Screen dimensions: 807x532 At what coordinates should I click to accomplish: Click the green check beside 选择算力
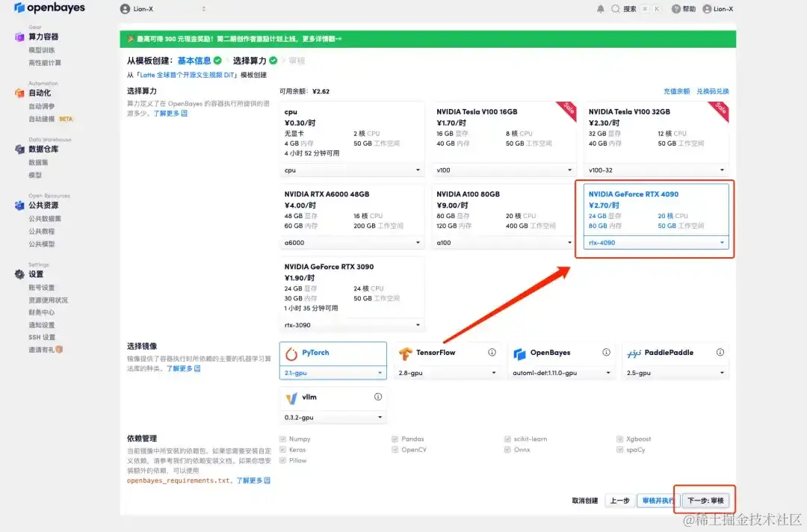273,61
